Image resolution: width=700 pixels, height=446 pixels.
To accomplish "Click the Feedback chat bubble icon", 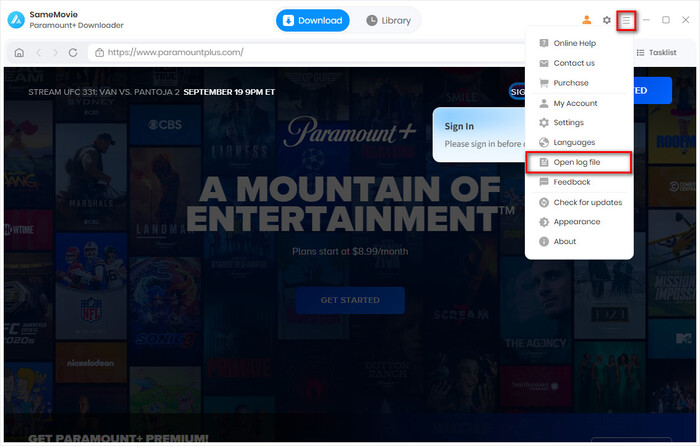I will (544, 182).
